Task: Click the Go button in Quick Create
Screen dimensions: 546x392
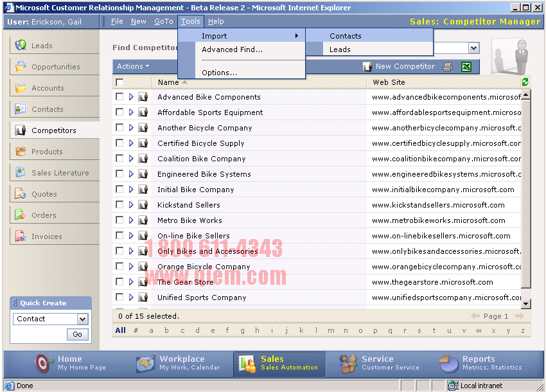Action: 77,334
